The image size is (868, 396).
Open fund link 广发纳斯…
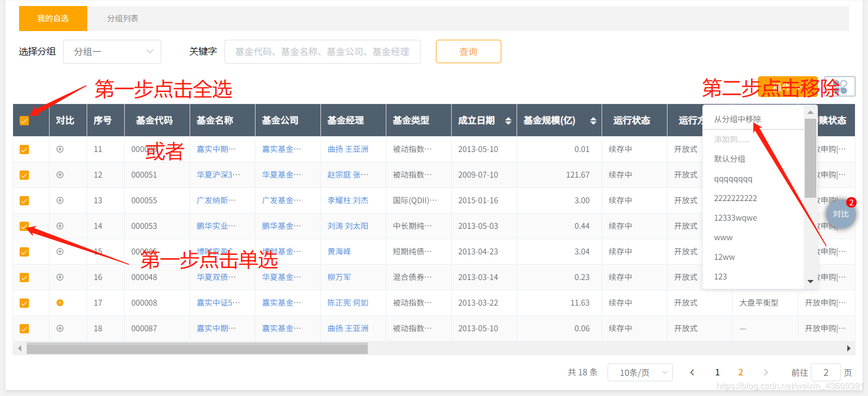(216, 200)
